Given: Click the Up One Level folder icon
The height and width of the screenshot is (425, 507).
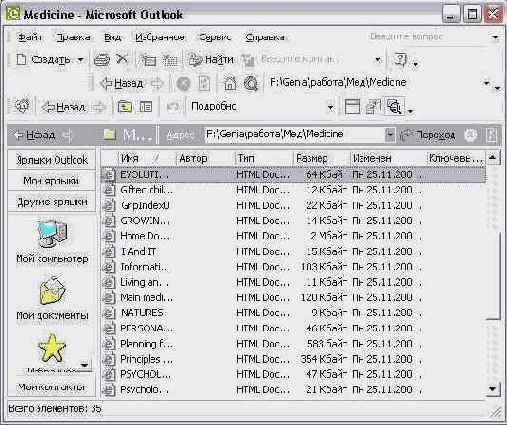Looking at the screenshot, I should 125,107.
